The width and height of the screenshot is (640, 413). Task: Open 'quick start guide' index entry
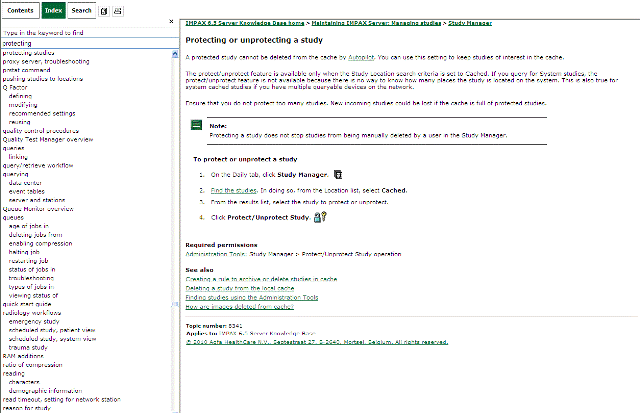pyautogui.click(x=33, y=304)
